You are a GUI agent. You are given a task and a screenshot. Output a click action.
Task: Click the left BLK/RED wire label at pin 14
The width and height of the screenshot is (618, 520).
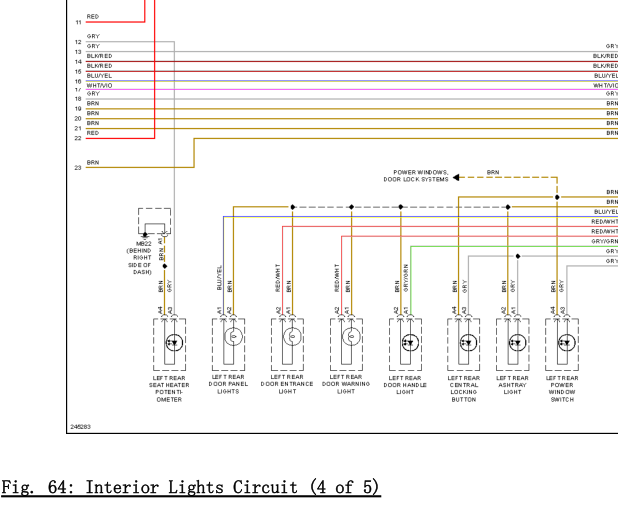[x=99, y=56]
